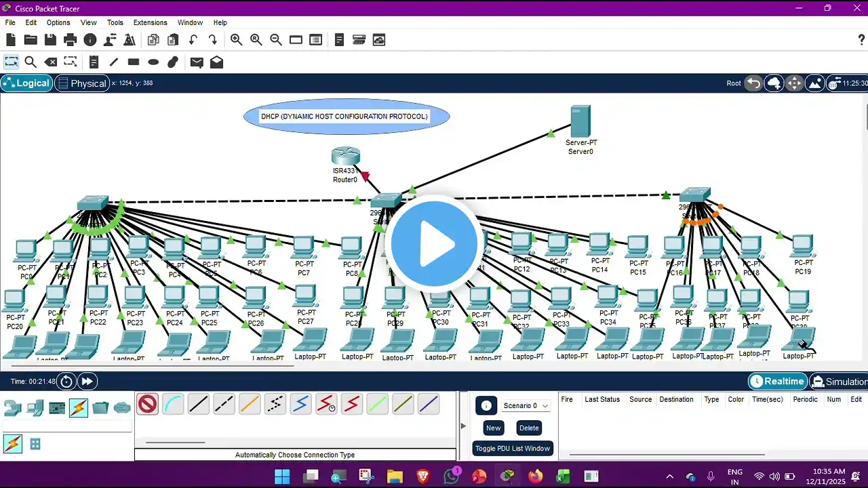Print the workspace with the printer icon
The image size is (868, 488).
[70, 40]
